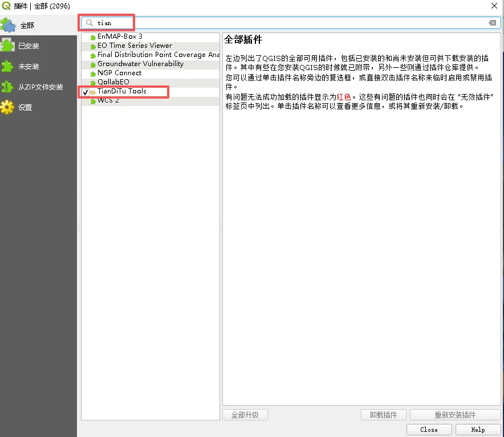Click the EnMAP-Box 3 puzzle icon
Screen dimensions: 504x437
[93, 37]
